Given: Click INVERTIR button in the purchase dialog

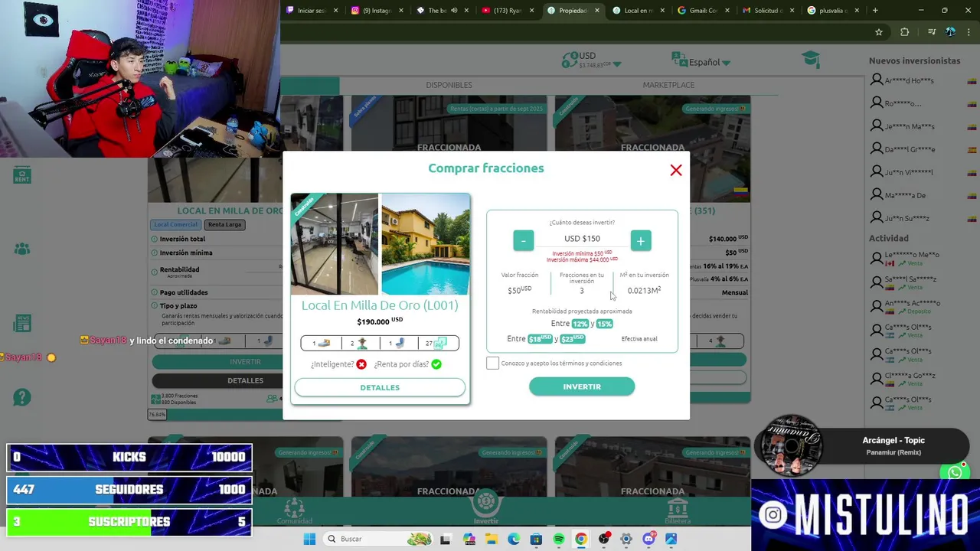Looking at the screenshot, I should point(582,386).
